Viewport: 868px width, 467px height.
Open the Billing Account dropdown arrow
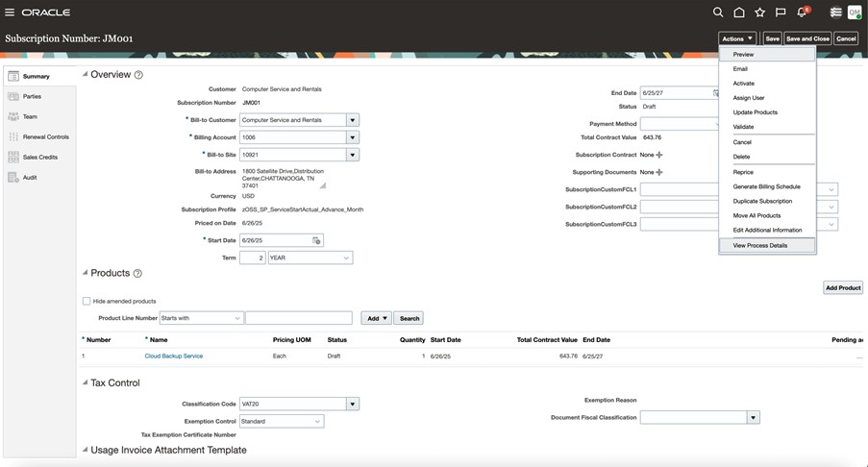[x=353, y=137]
